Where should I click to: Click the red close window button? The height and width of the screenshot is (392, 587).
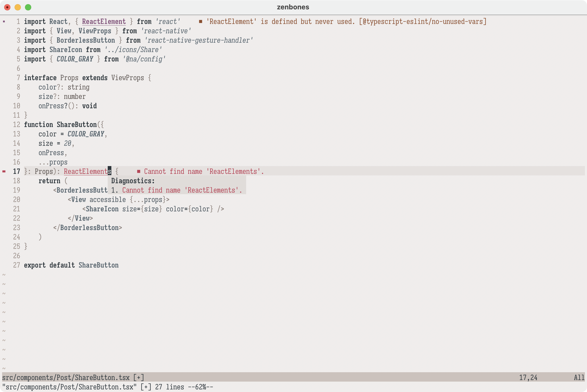(x=7, y=7)
